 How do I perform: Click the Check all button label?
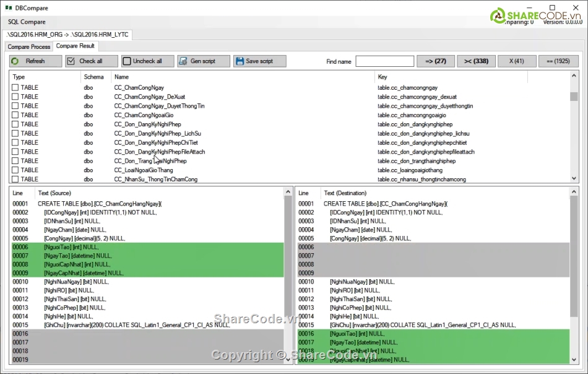[91, 61]
